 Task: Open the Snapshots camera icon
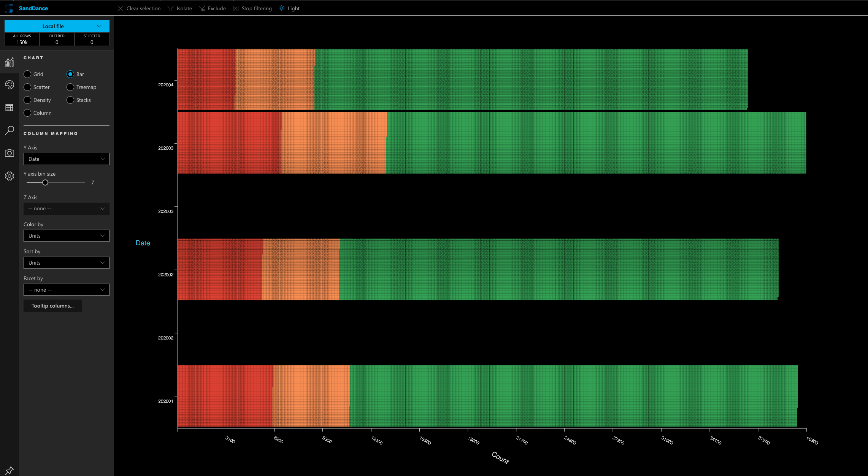pos(9,153)
